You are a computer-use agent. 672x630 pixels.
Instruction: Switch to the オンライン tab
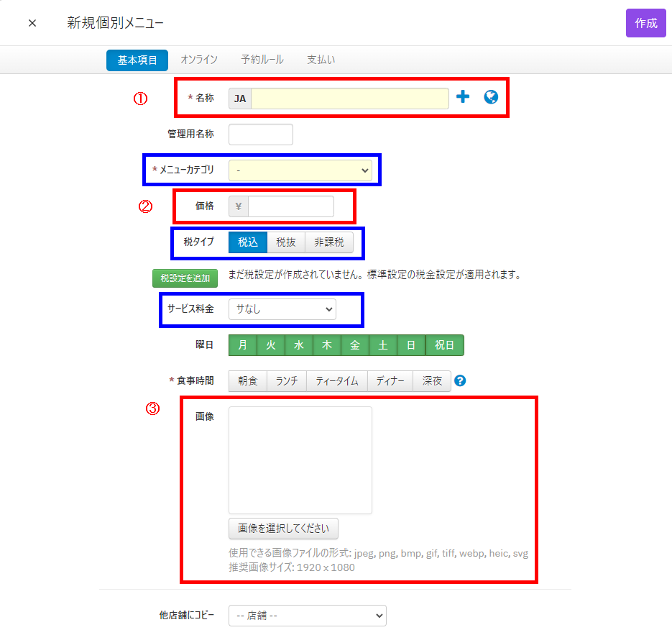tap(199, 60)
